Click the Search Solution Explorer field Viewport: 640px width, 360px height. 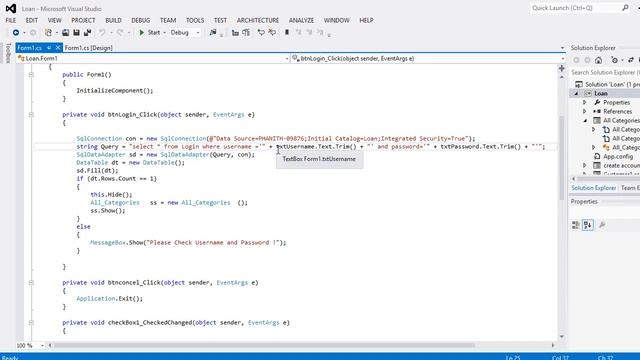pyautogui.click(x=605, y=72)
